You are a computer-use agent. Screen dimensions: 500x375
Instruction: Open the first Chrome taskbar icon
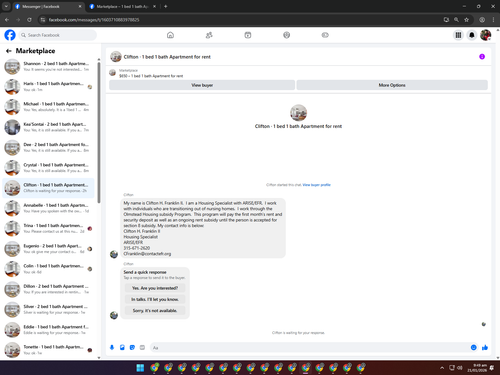[154, 368]
